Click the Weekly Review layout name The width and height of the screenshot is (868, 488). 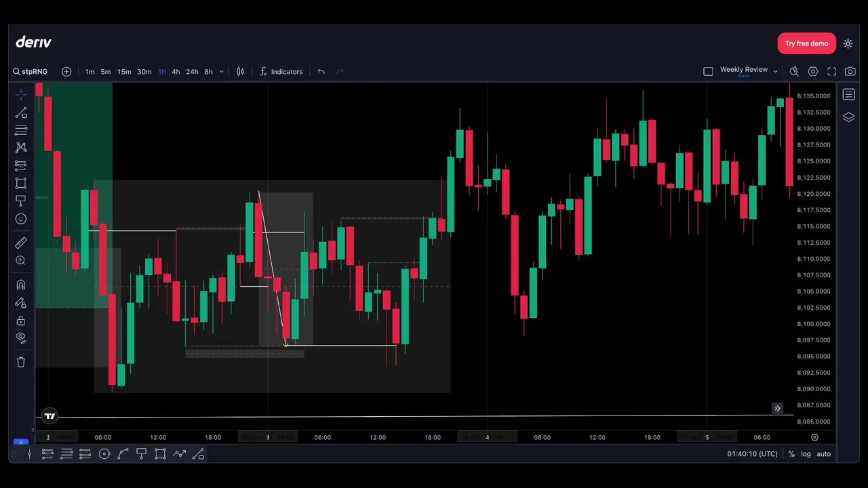tap(743, 70)
